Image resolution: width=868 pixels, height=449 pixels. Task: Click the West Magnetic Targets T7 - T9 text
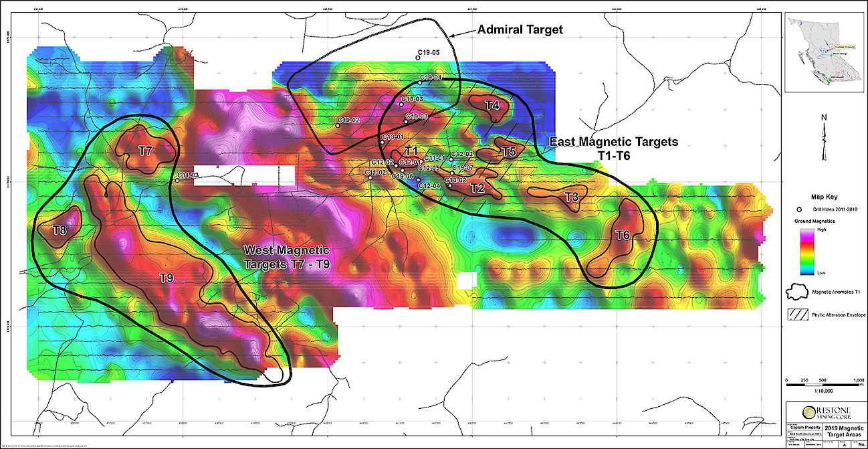coord(287,256)
